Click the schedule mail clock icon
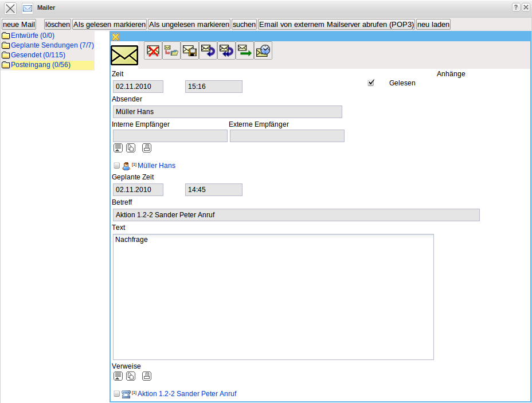532x403 pixels. click(263, 50)
